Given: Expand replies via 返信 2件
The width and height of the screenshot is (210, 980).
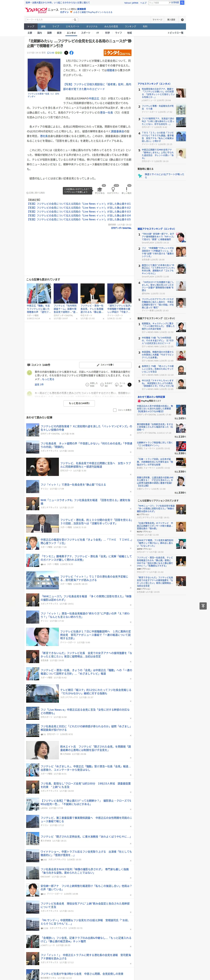Looking at the screenshot, I should tap(39, 385).
